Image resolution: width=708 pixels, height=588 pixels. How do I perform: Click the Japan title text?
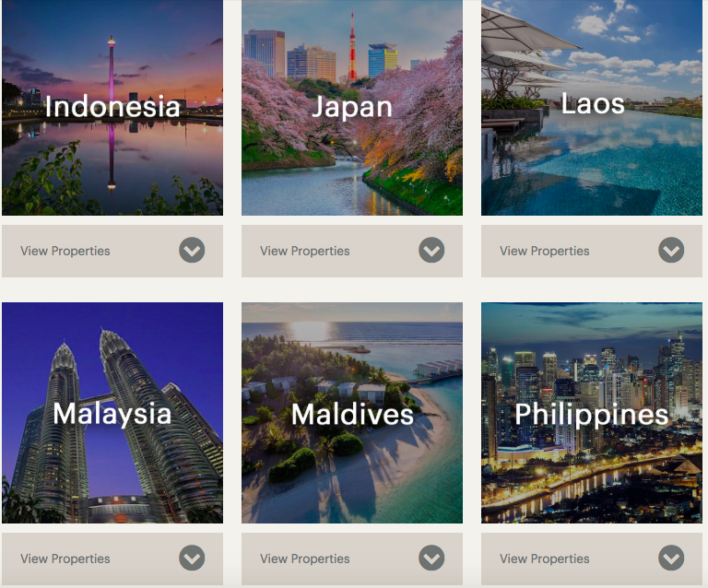352,108
